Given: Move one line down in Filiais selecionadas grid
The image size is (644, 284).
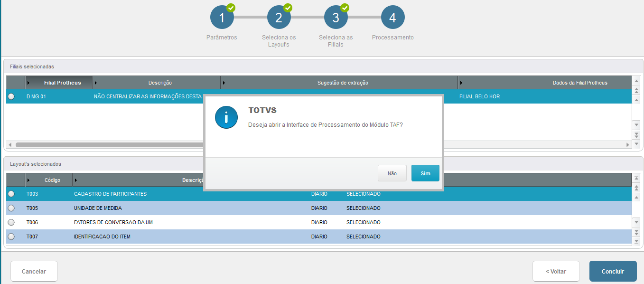Looking at the screenshot, I should (636, 124).
